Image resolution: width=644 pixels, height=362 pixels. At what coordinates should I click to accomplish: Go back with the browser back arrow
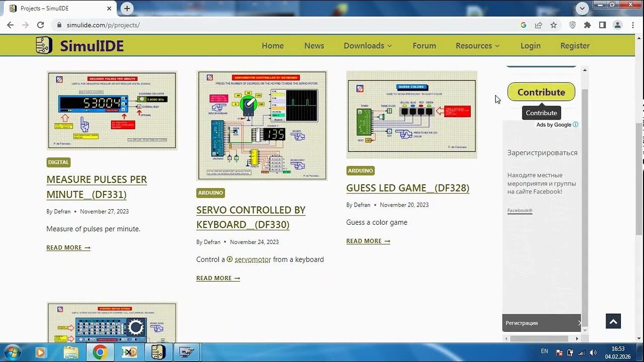[x=10, y=25]
